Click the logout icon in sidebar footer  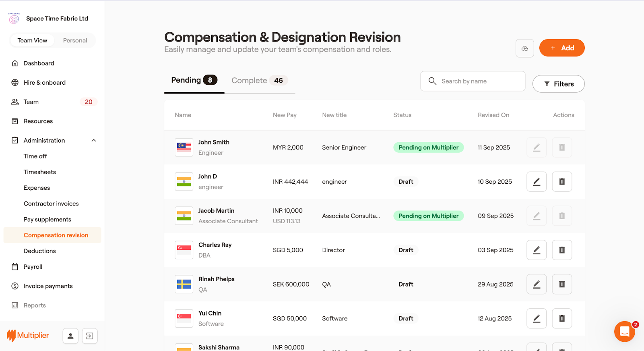[x=90, y=336]
